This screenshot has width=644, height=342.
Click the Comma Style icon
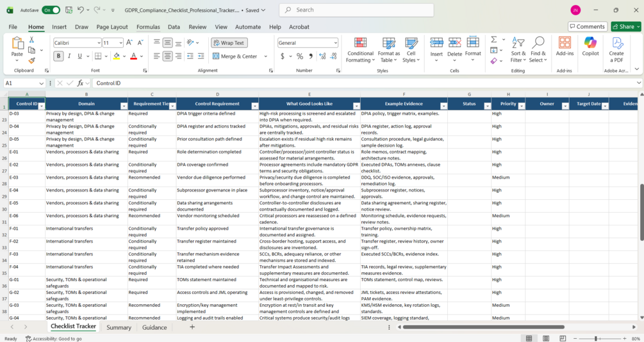311,56
